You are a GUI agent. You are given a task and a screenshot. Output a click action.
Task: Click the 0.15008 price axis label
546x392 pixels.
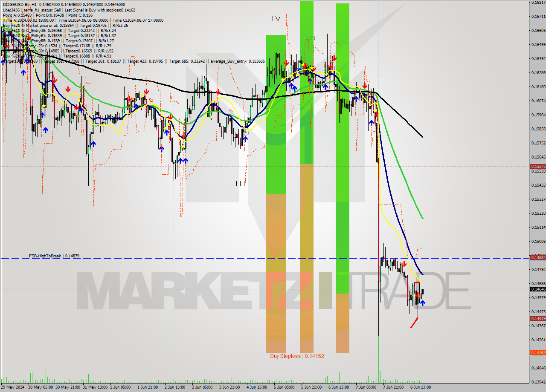tap(538, 242)
